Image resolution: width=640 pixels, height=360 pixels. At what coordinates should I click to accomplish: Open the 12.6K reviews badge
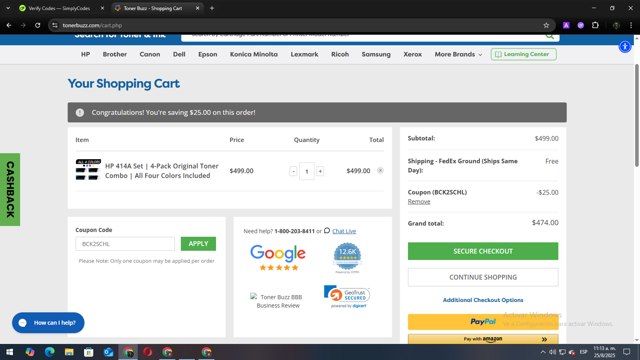click(347, 258)
